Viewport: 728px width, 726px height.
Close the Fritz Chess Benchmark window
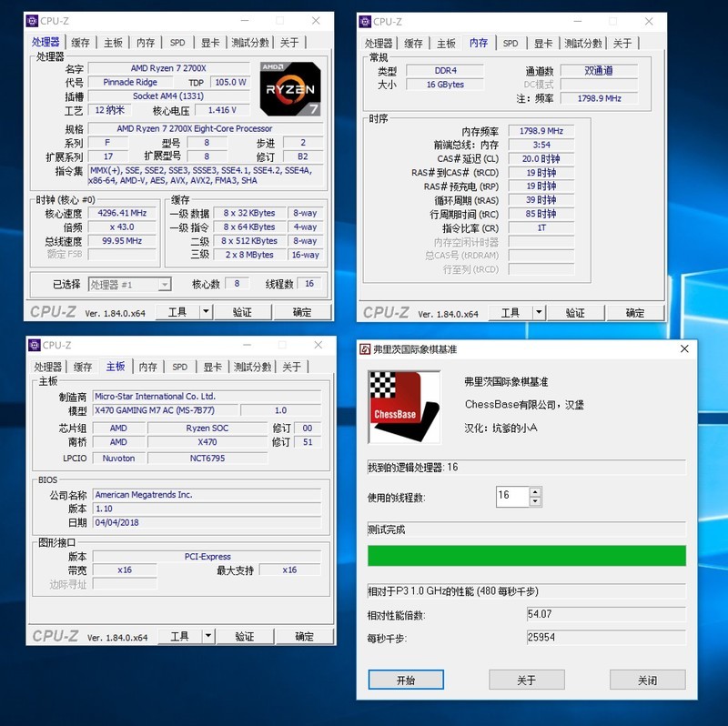(x=684, y=348)
